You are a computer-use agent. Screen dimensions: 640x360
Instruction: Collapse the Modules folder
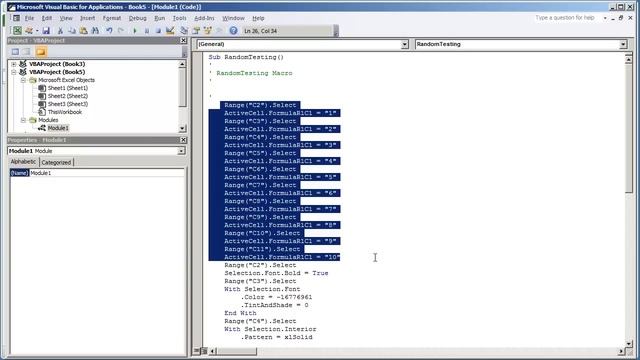point(23,120)
